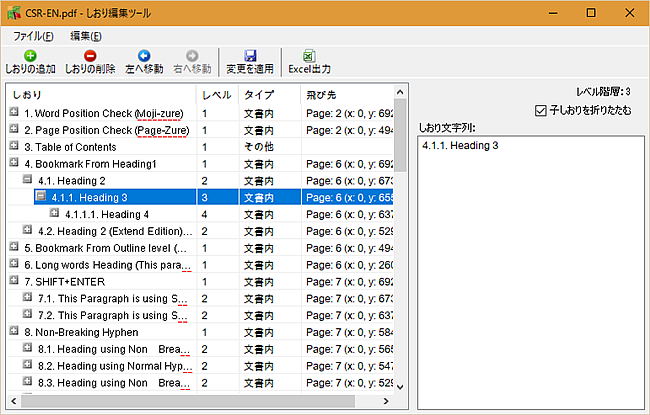Screen dimensions: 650x415
Task: Sort by the レベル column header
Action: 217,95
